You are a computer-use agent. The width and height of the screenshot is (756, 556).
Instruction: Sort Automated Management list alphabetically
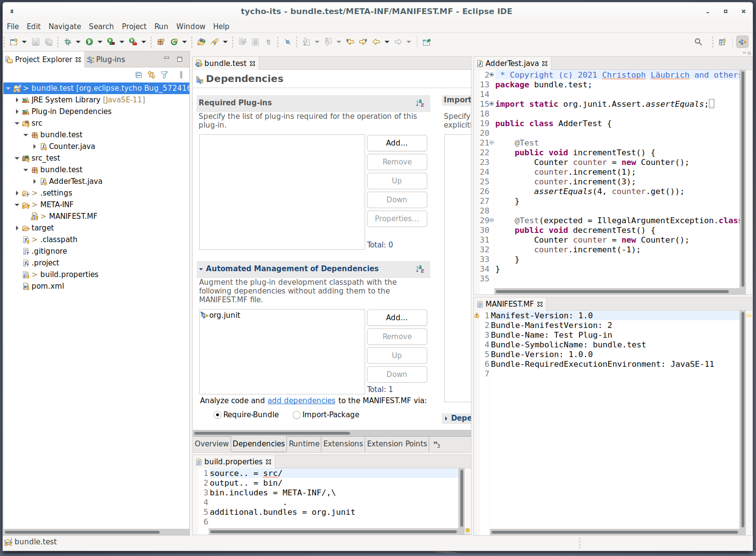(x=420, y=269)
